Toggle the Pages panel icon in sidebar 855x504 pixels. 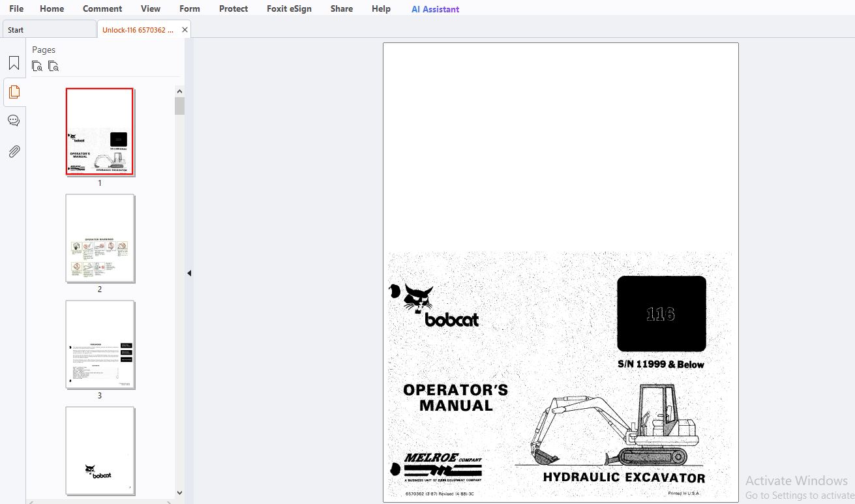coord(14,92)
